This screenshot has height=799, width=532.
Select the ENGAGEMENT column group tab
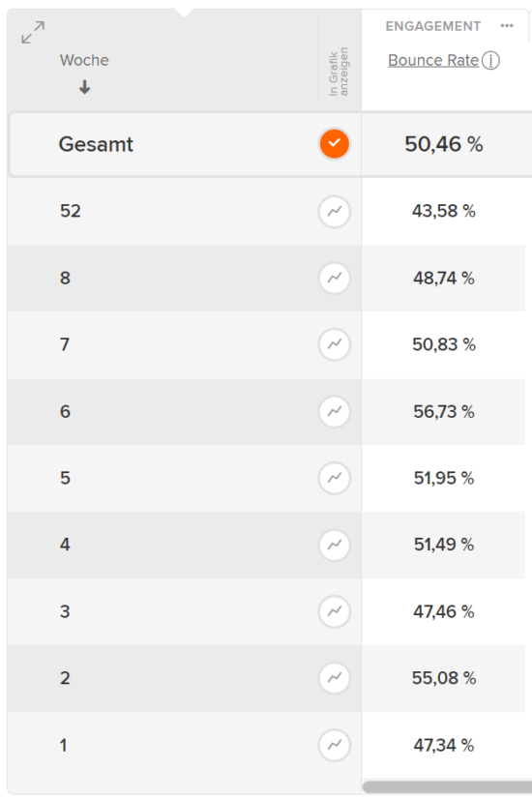click(x=432, y=26)
